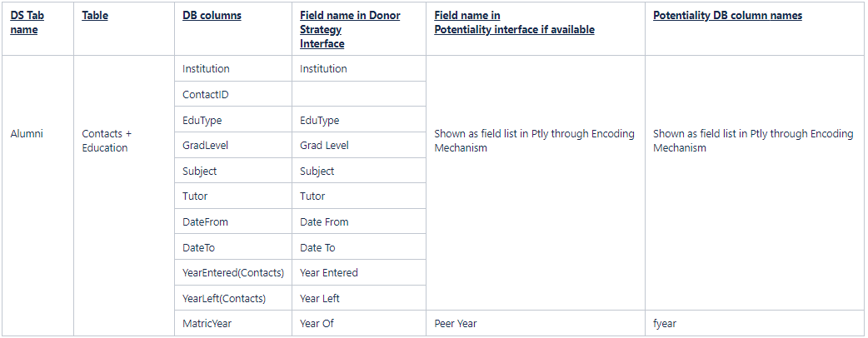Select the 'Contacts + Education' cell
The image size is (868, 338).
tap(107, 141)
